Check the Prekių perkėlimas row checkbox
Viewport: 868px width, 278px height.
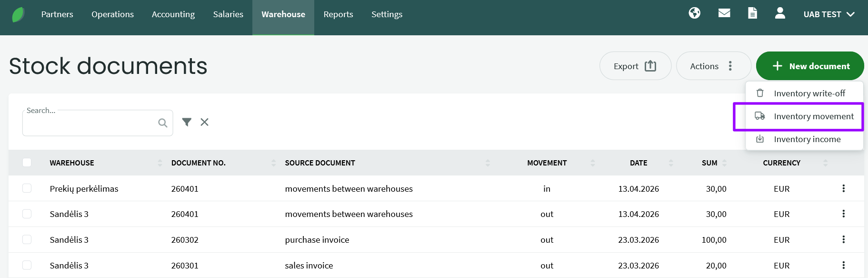[x=27, y=188]
